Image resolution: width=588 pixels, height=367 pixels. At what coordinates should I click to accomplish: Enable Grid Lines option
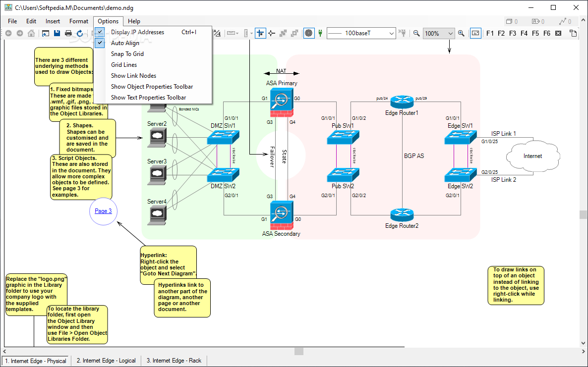pos(153,65)
